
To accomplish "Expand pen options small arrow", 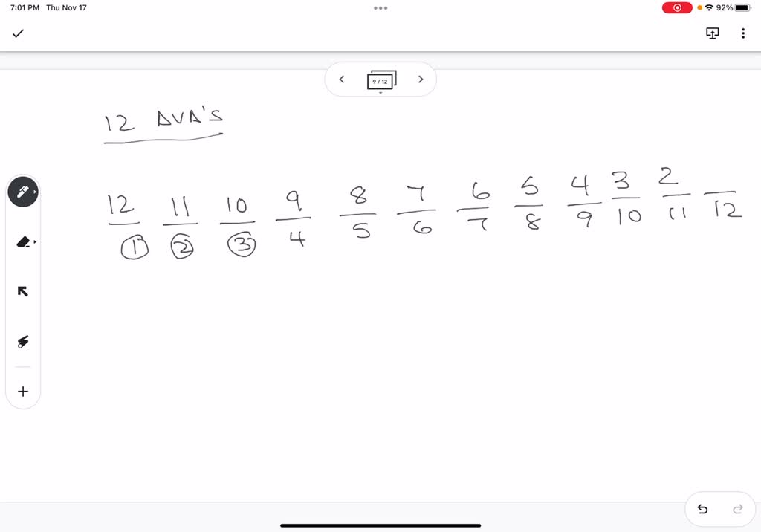I will tap(35, 192).
